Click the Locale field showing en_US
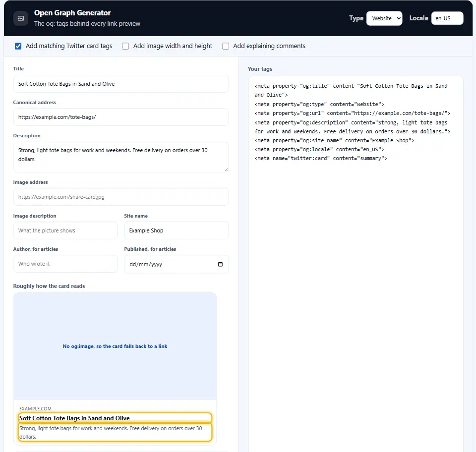This screenshot has height=452, width=476. [447, 18]
